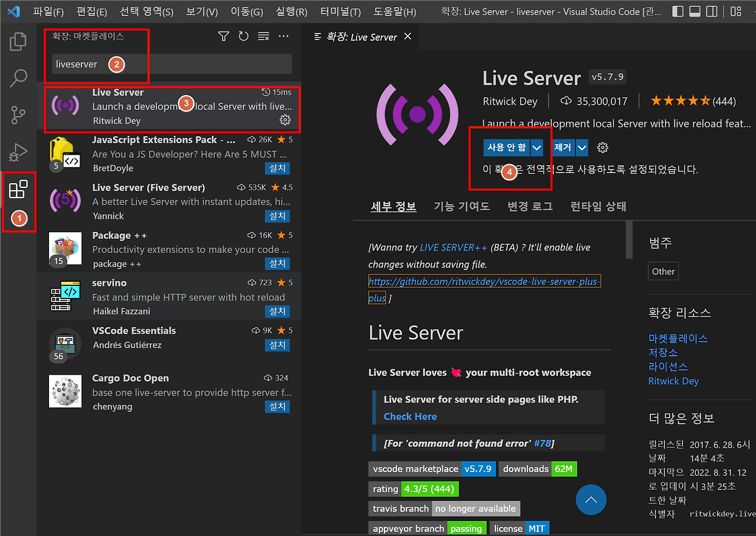Refresh the extensions search results
This screenshot has width=756, height=536.
243,36
